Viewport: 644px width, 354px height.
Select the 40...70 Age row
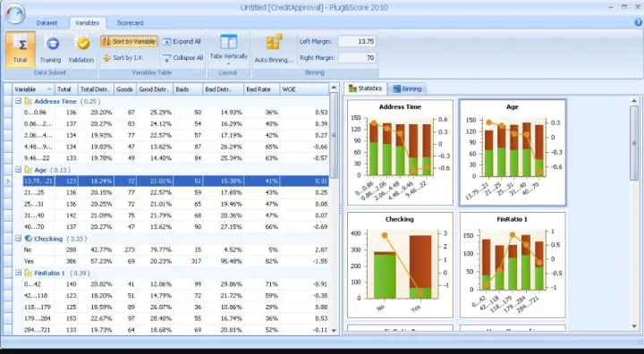click(176, 227)
